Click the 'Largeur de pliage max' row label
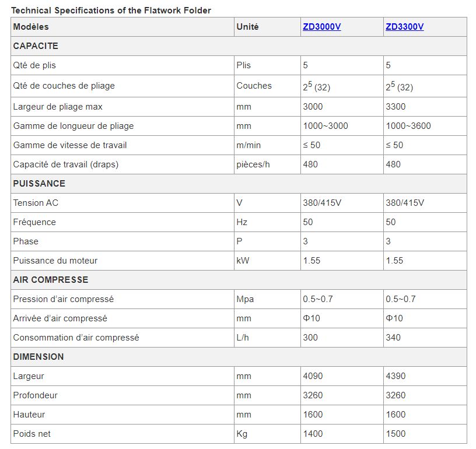The width and height of the screenshot is (476, 449). [58, 107]
